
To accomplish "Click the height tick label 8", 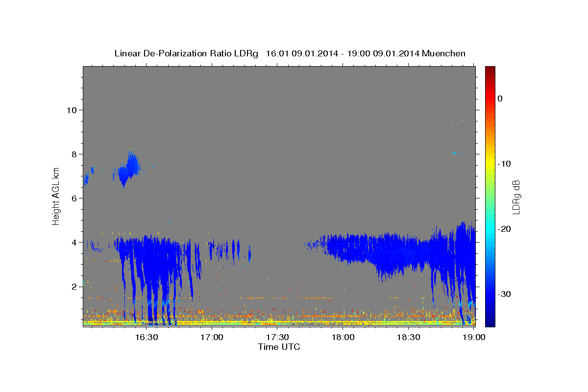I will pyautogui.click(x=74, y=154).
